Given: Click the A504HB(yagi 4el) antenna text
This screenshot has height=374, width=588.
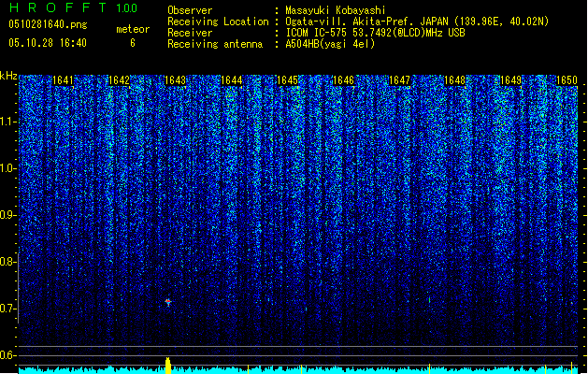Looking at the screenshot, I should pos(330,44).
